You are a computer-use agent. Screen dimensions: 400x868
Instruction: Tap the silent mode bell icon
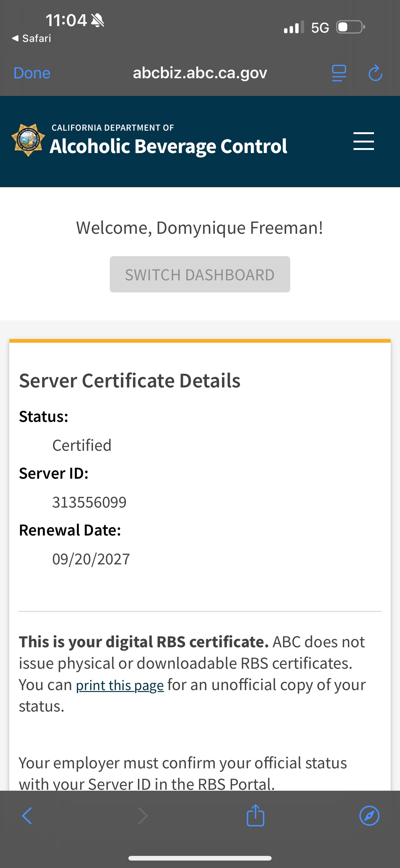click(x=98, y=20)
